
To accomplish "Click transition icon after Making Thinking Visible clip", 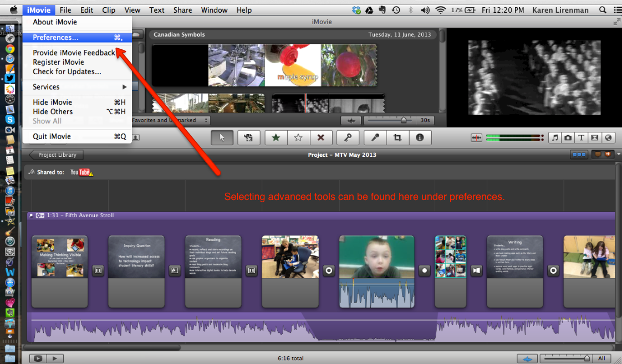I will click(x=98, y=270).
